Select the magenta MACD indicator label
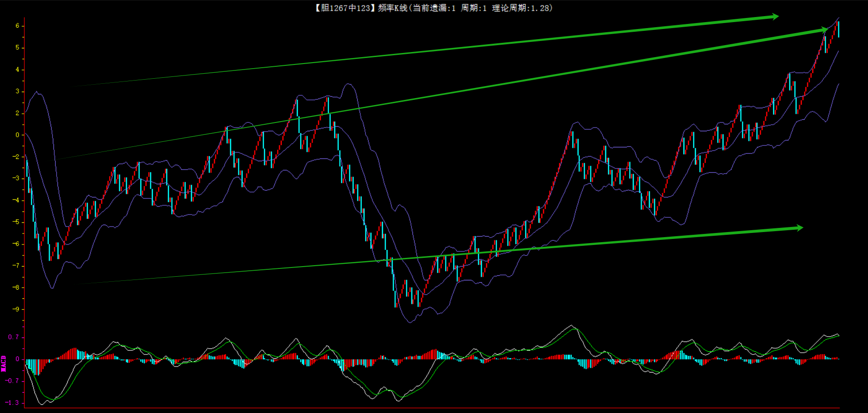 [4, 363]
